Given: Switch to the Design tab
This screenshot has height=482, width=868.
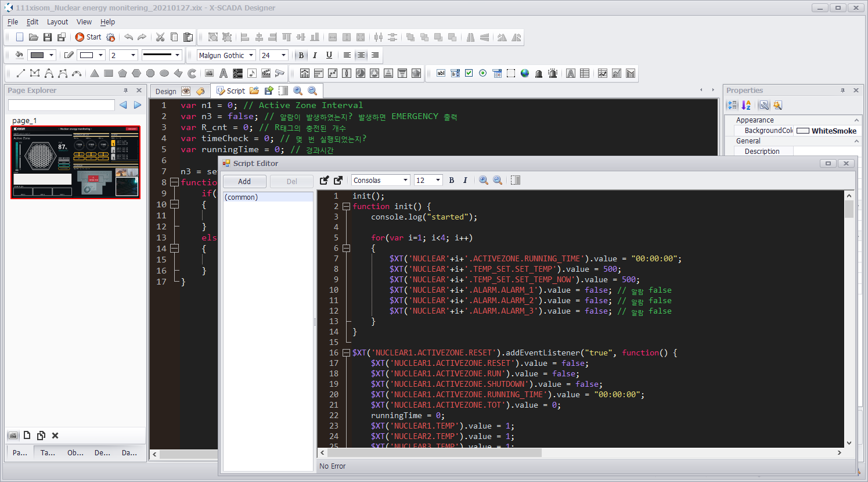Looking at the screenshot, I should 165,91.
